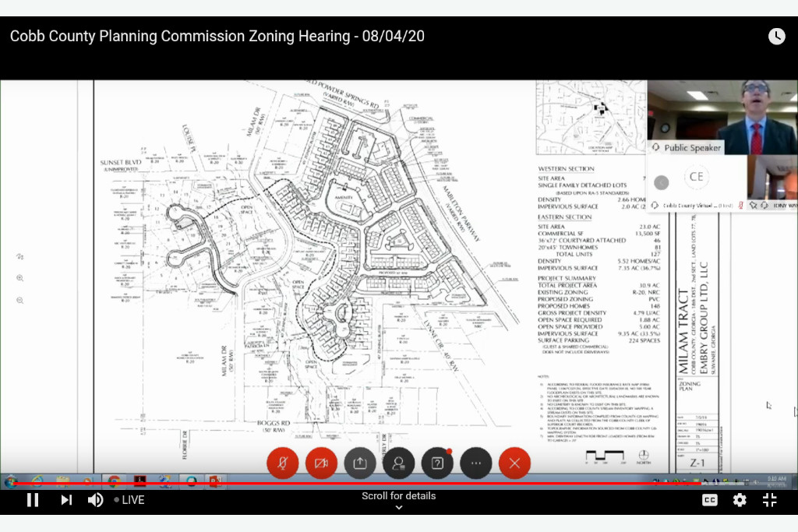Pause the live stream playback
The width and height of the screenshot is (798, 532).
click(x=33, y=500)
